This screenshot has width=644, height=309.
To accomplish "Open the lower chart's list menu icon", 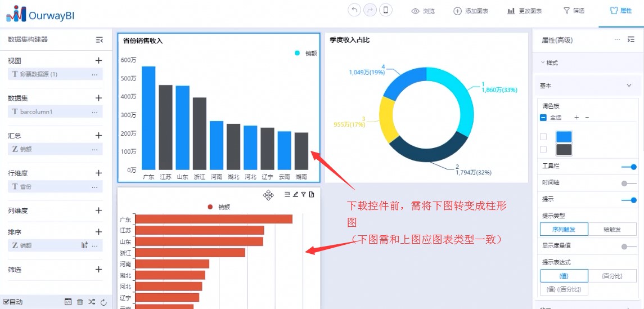I will [287, 194].
